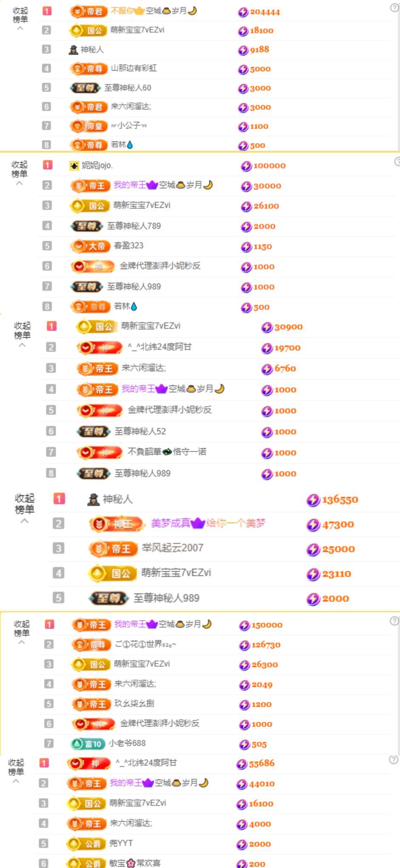400x868 pixels.
Task: Click the 帝皇 badge beside 小公子
Action: tap(88, 126)
